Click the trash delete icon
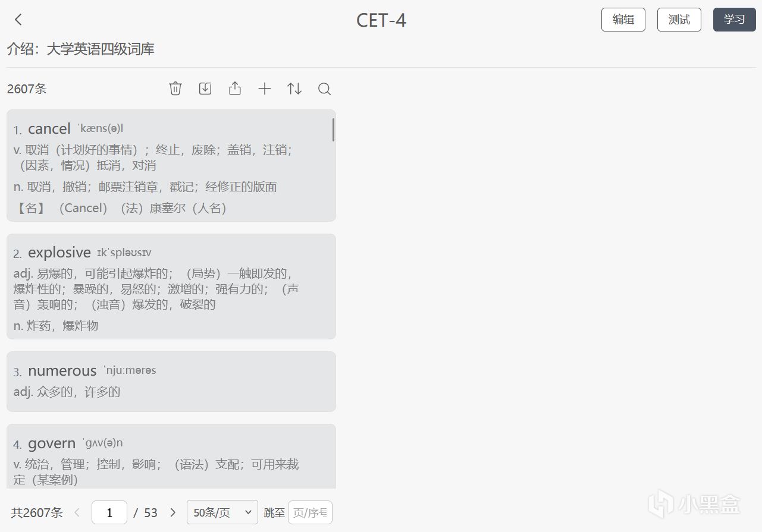The image size is (762, 532). (175, 89)
